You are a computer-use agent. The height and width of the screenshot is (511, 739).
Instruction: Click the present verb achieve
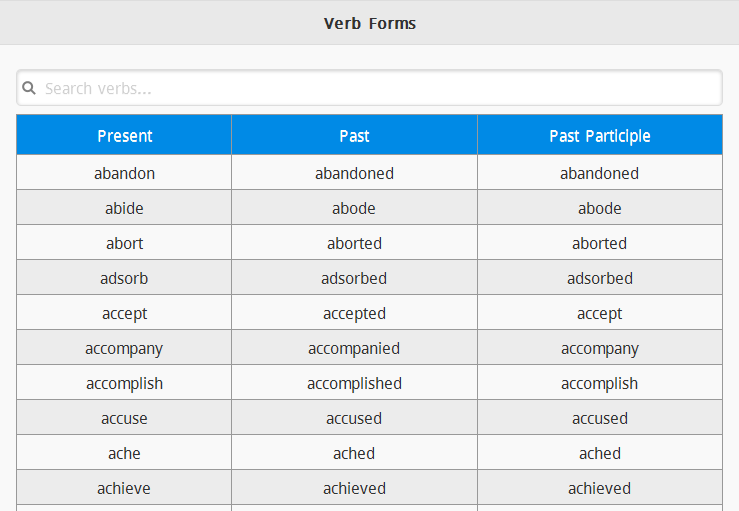(124, 488)
